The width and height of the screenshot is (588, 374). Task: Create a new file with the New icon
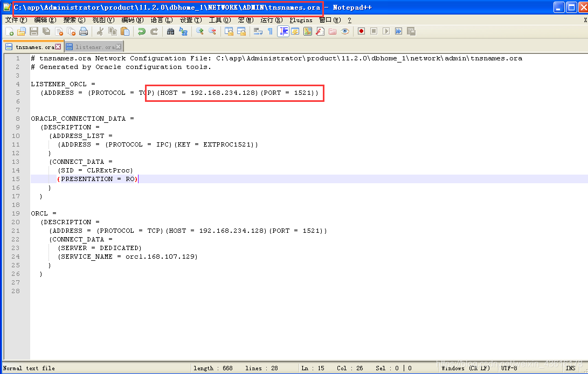tap(9, 31)
